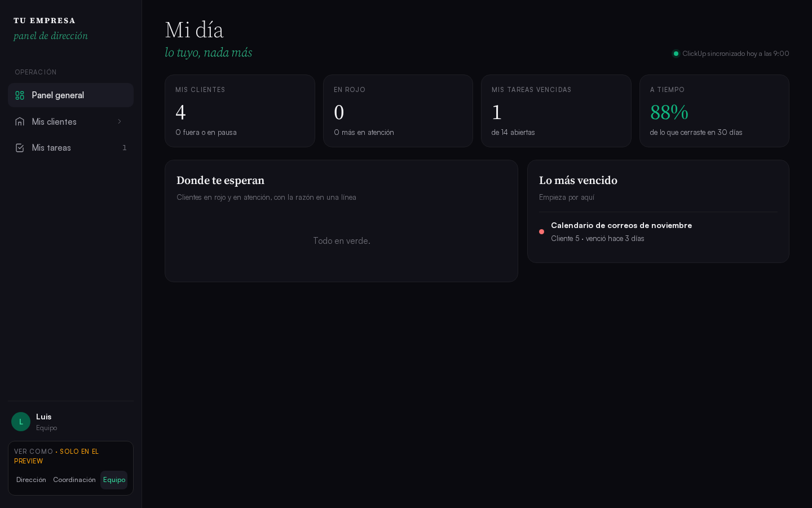Open Panel general in the sidebar
The height and width of the screenshot is (508, 812).
point(70,95)
